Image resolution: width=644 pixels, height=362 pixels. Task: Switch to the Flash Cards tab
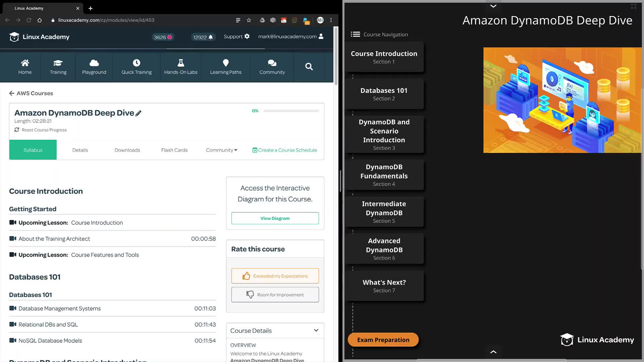174,150
